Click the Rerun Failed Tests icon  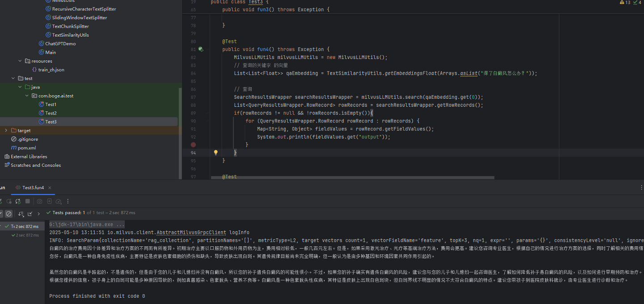pyautogui.click(x=9, y=202)
